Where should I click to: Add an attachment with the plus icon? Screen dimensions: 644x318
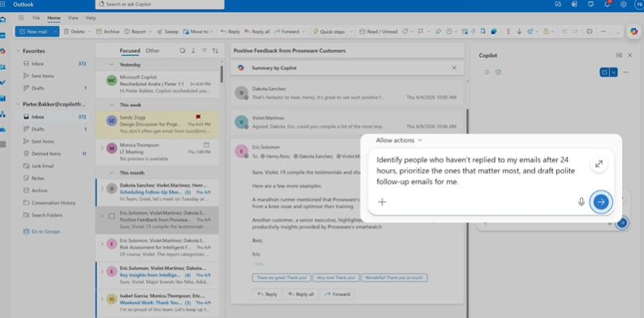pos(382,202)
